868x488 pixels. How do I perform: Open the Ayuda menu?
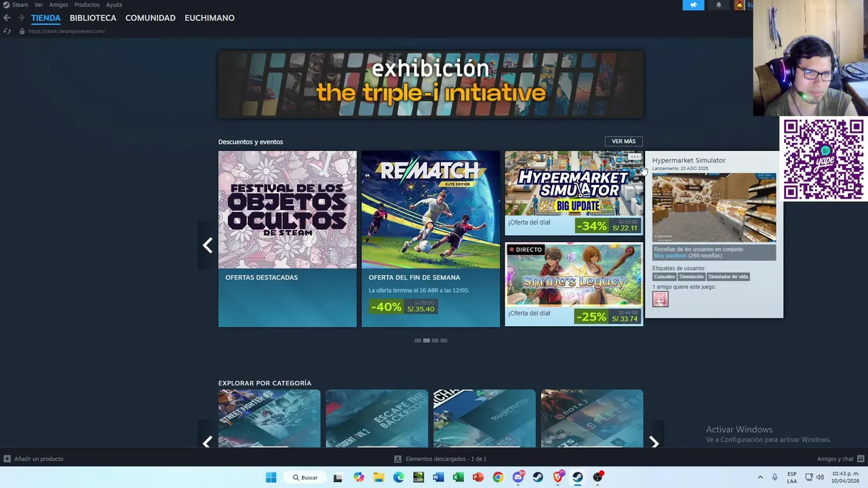coord(114,5)
